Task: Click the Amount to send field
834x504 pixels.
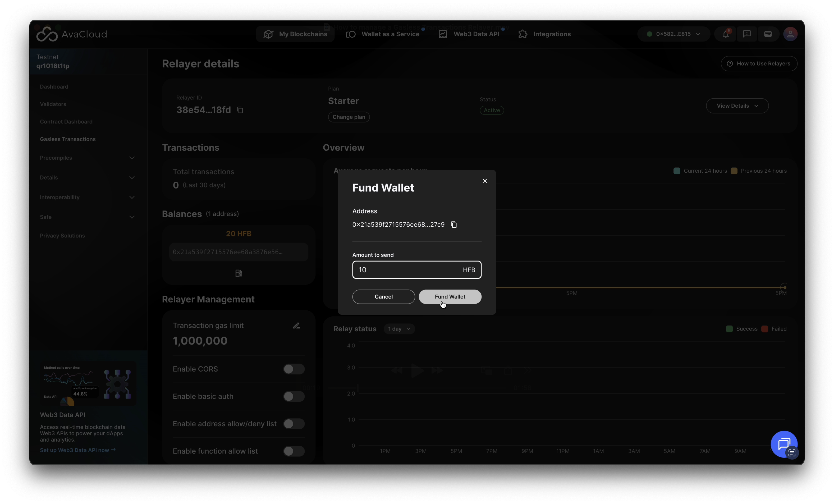Action: [x=406, y=270]
